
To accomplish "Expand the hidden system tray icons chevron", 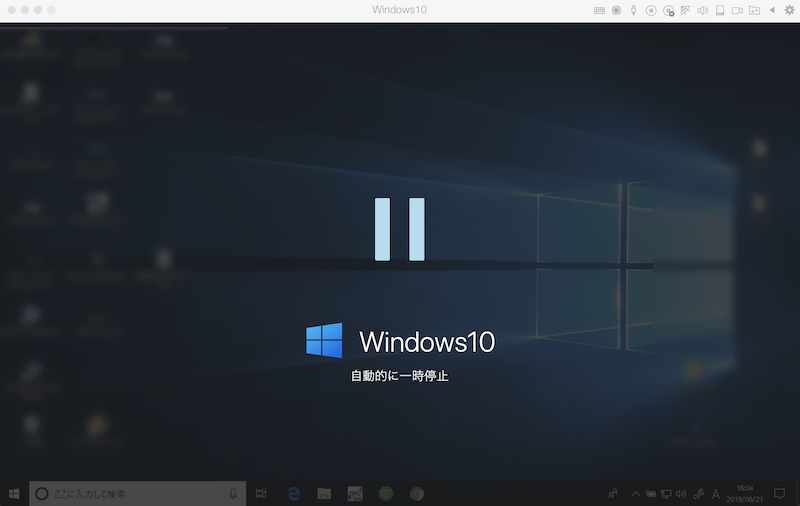I will click(635, 494).
